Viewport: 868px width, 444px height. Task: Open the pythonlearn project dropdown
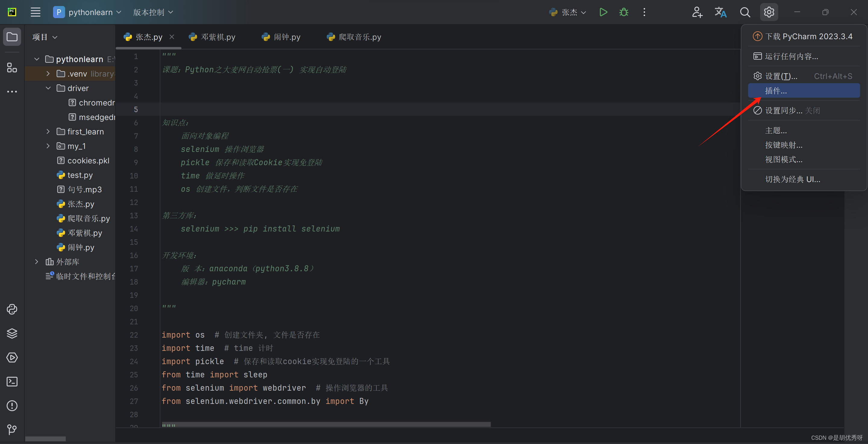tap(91, 12)
